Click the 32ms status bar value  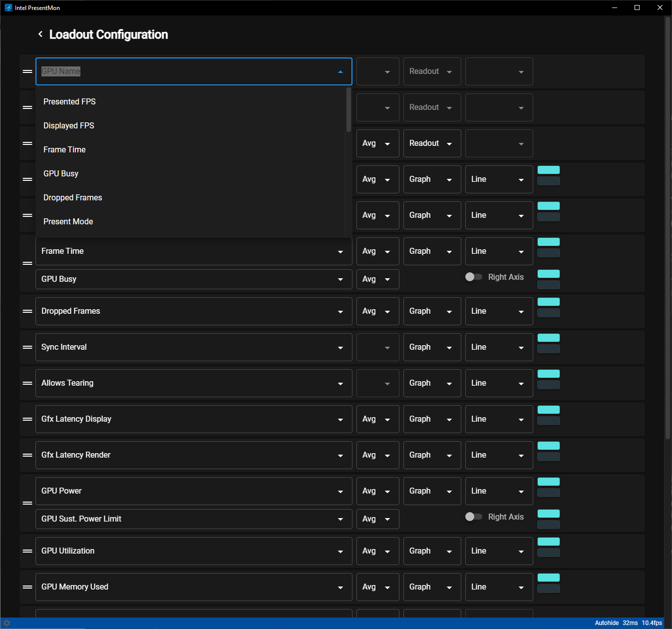630,623
